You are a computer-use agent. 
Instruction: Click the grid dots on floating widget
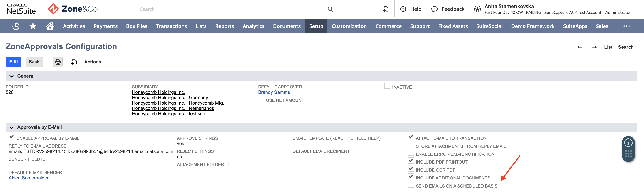point(628,154)
